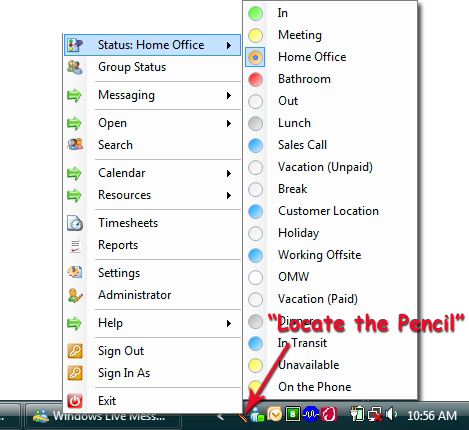Screen dimensions: 469x430
Task: Click the pencil icon in system tray
Action: coord(242,417)
